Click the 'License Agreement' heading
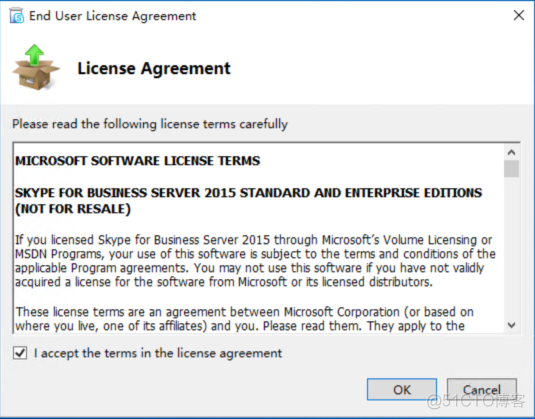 point(154,68)
